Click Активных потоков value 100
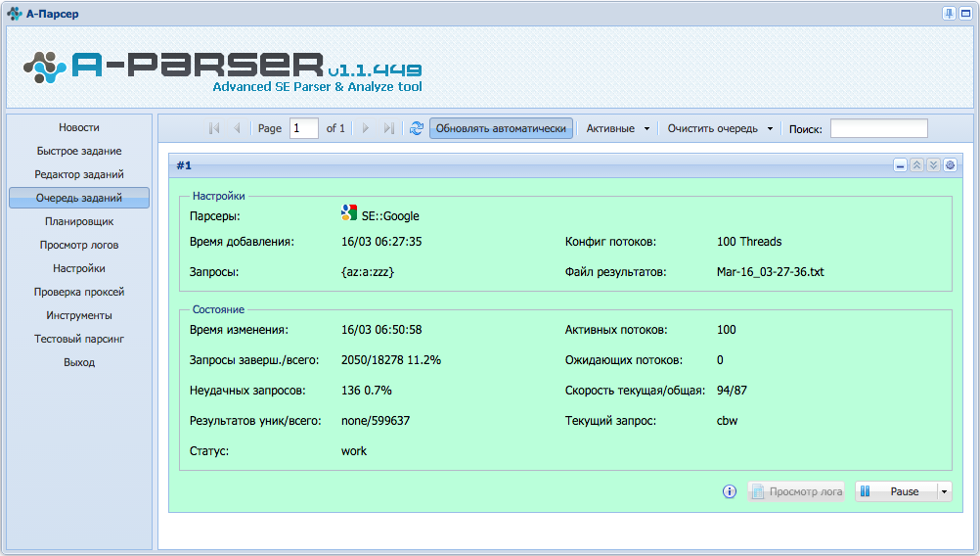The height and width of the screenshot is (556, 980). pos(727,330)
